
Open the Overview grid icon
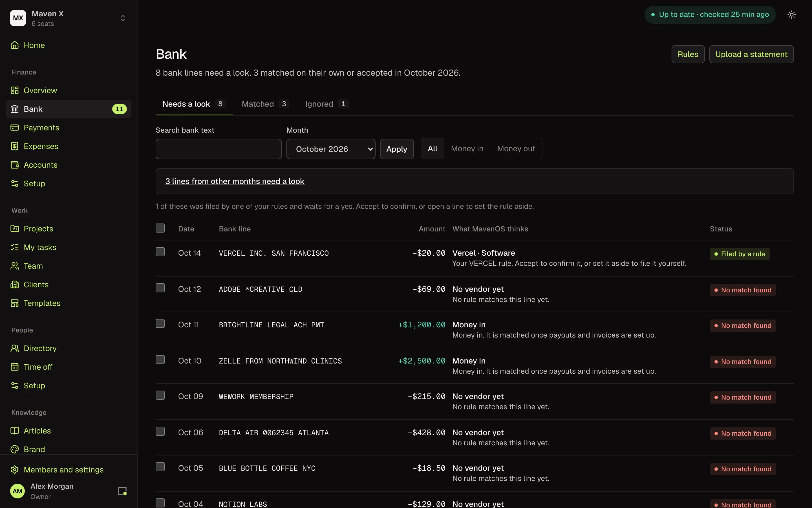pos(14,90)
